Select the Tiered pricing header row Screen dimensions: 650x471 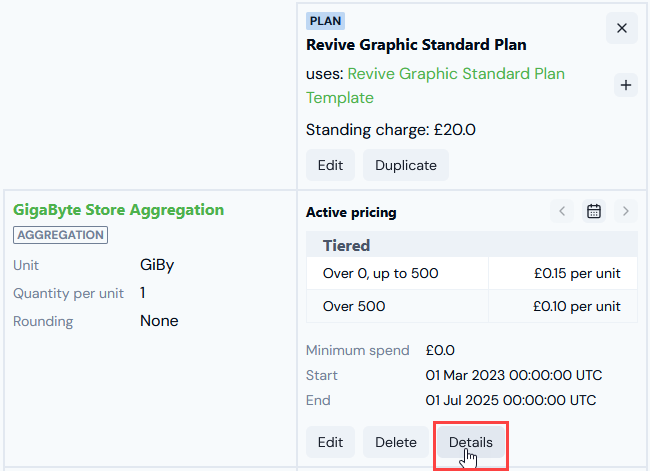tap(472, 245)
